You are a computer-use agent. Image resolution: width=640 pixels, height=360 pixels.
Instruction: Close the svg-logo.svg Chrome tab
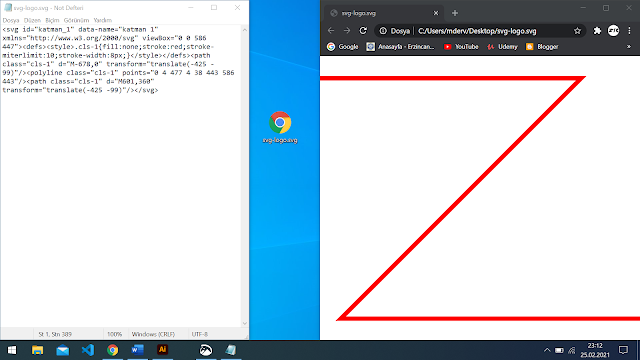[x=436, y=13]
